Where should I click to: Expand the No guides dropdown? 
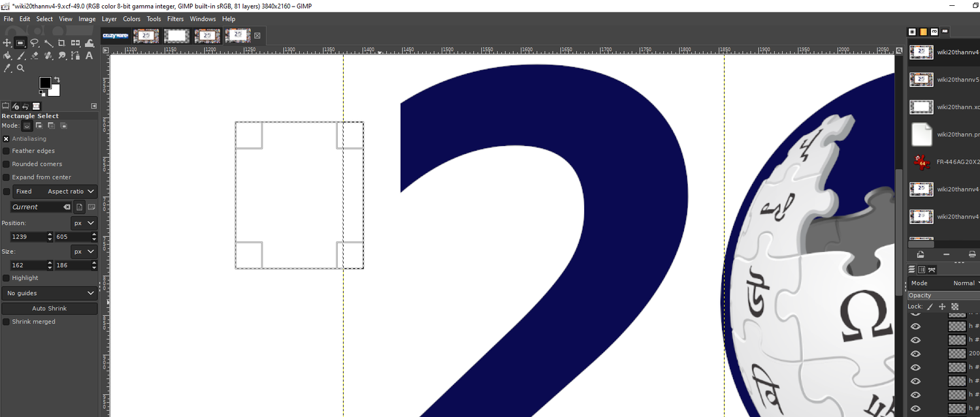pos(50,293)
